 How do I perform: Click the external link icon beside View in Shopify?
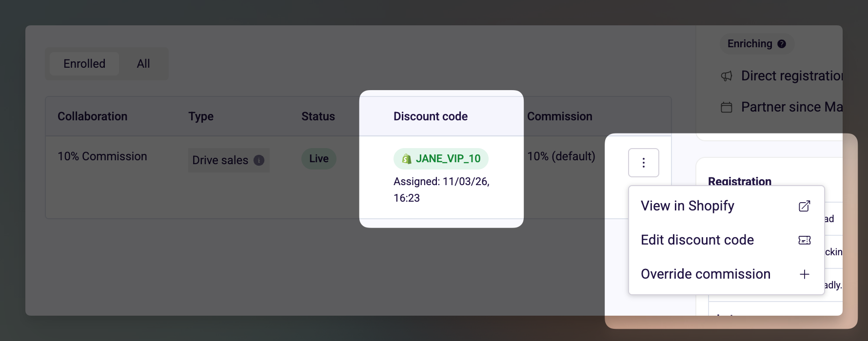(804, 206)
